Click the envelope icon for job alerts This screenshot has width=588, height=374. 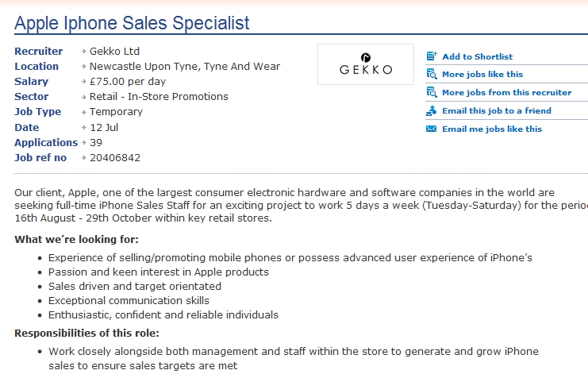pyautogui.click(x=431, y=129)
